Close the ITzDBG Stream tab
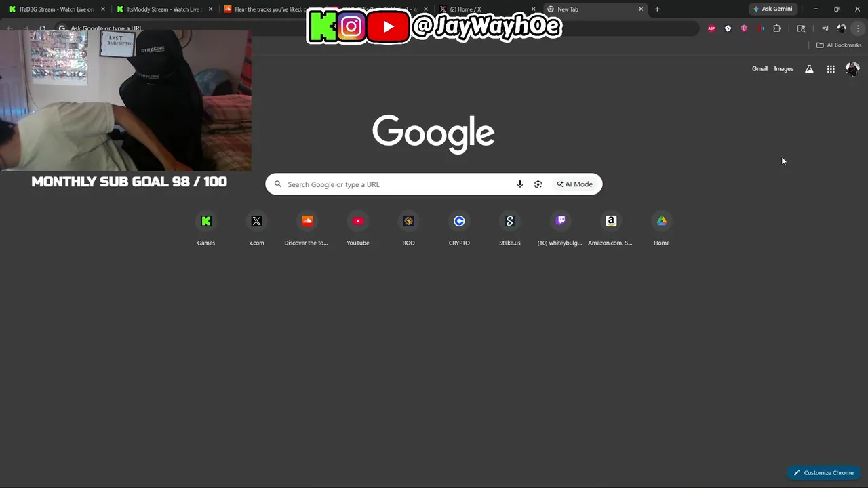Screen dimensions: 868x488 click(103, 9)
